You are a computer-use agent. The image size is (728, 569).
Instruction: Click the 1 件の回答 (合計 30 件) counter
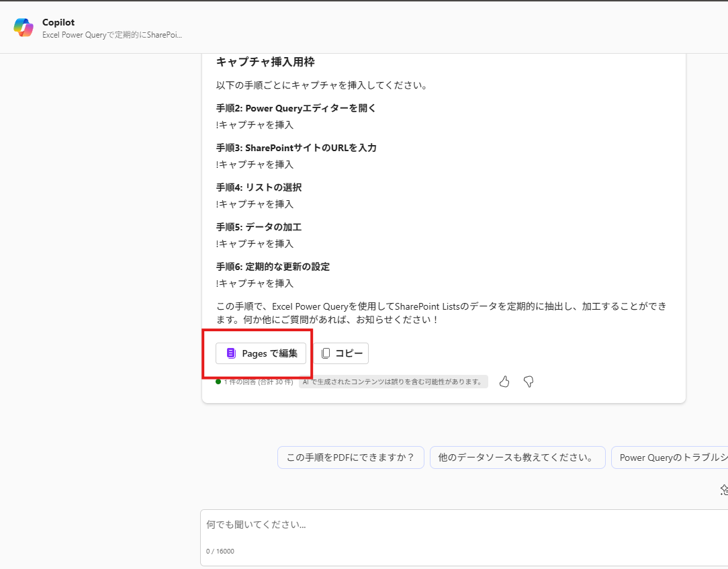click(x=255, y=382)
